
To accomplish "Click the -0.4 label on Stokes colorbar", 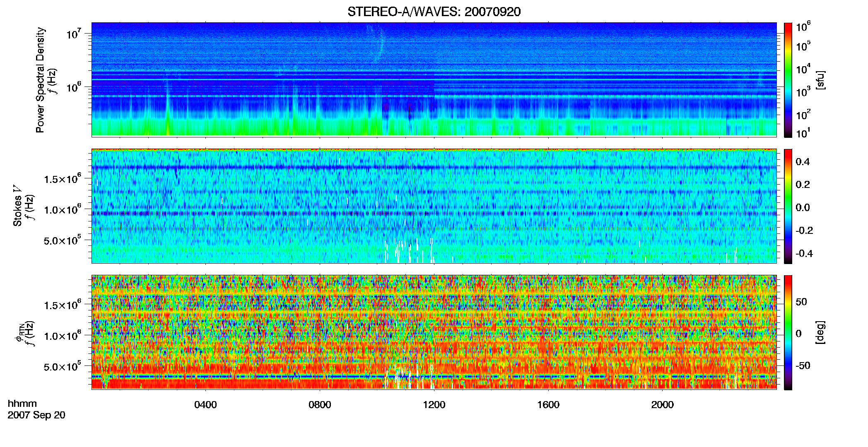I will coord(804,253).
